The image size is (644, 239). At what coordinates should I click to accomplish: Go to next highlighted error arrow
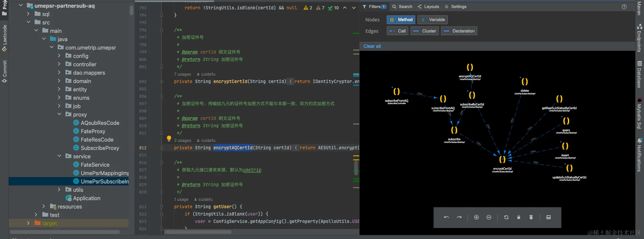tap(354, 8)
